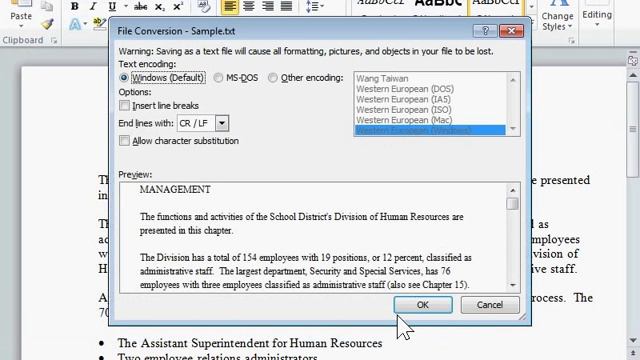Click preview scrollbar up arrow
The width and height of the screenshot is (640, 360).
point(513,190)
